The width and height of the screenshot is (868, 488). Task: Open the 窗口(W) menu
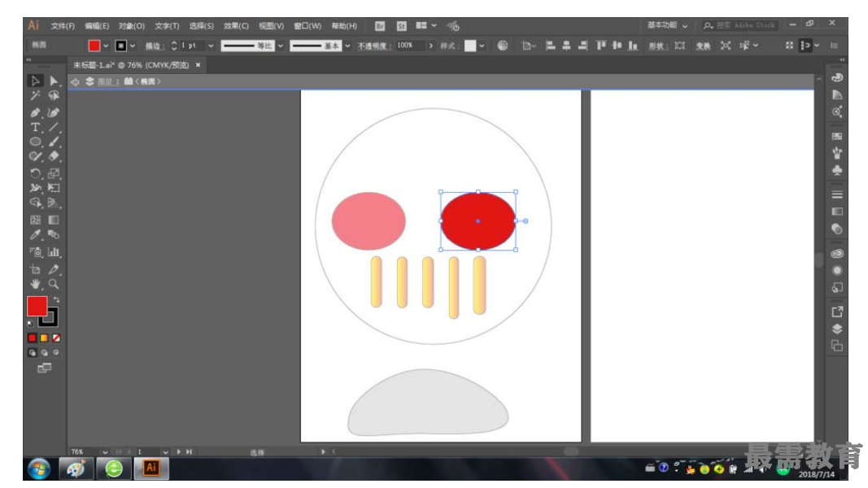308,26
